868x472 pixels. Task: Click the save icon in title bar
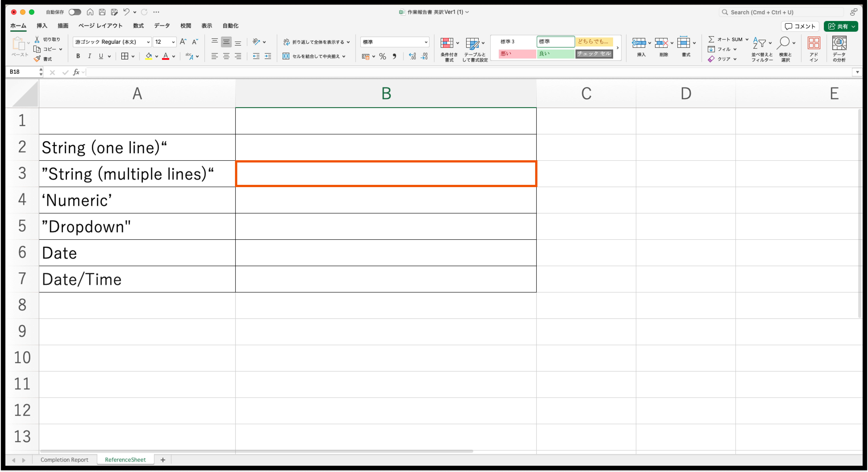pos(102,12)
